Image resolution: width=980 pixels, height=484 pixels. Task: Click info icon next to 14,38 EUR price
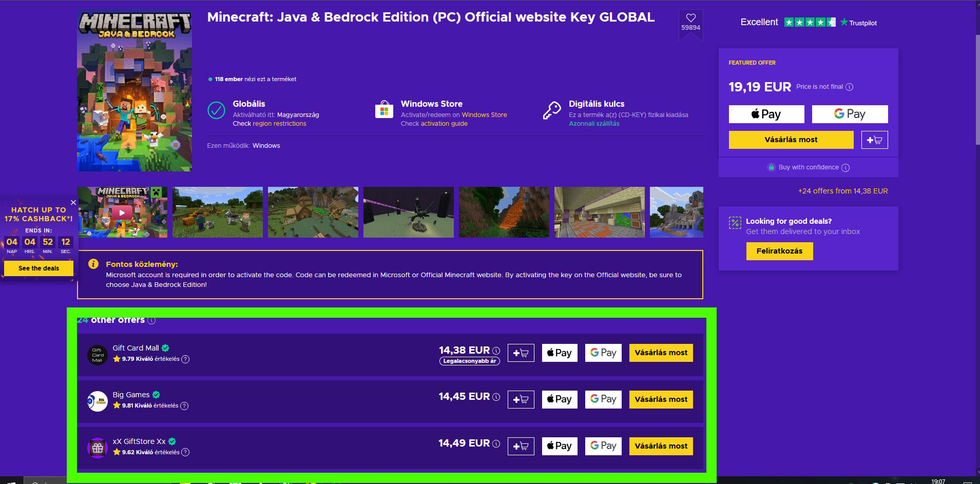click(496, 351)
